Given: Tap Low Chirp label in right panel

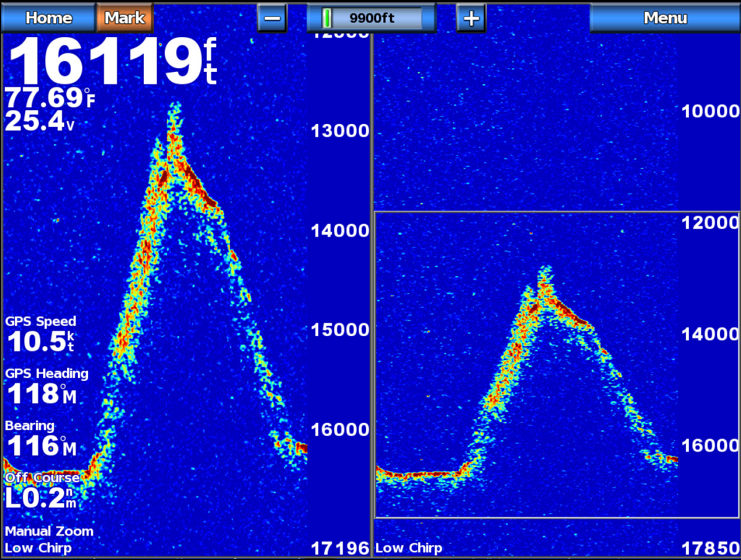Looking at the screenshot, I should [x=409, y=547].
